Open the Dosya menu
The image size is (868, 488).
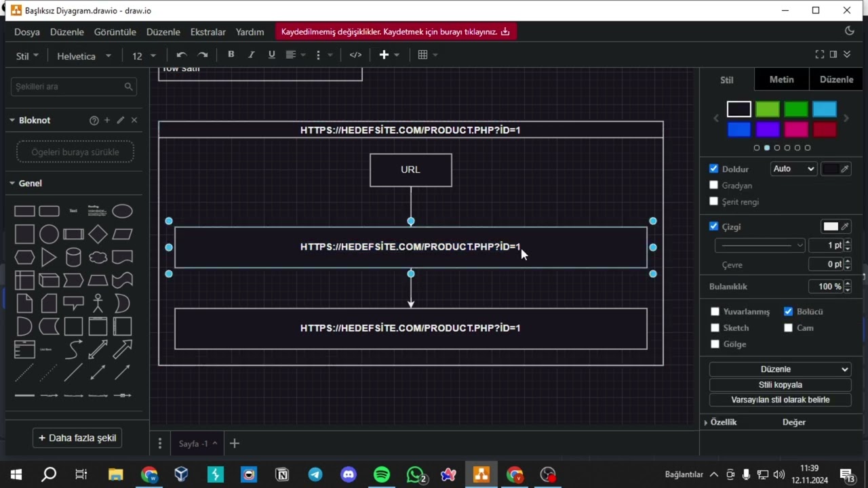click(27, 32)
